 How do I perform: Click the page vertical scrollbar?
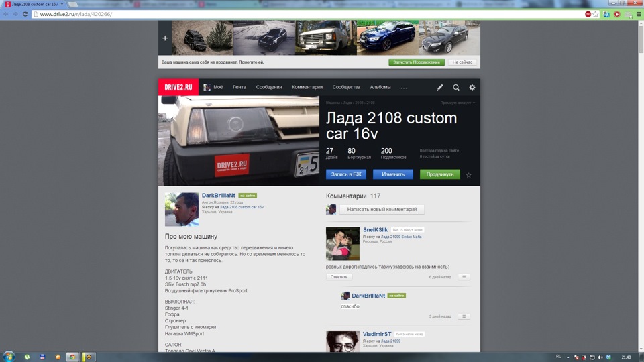pos(641,41)
